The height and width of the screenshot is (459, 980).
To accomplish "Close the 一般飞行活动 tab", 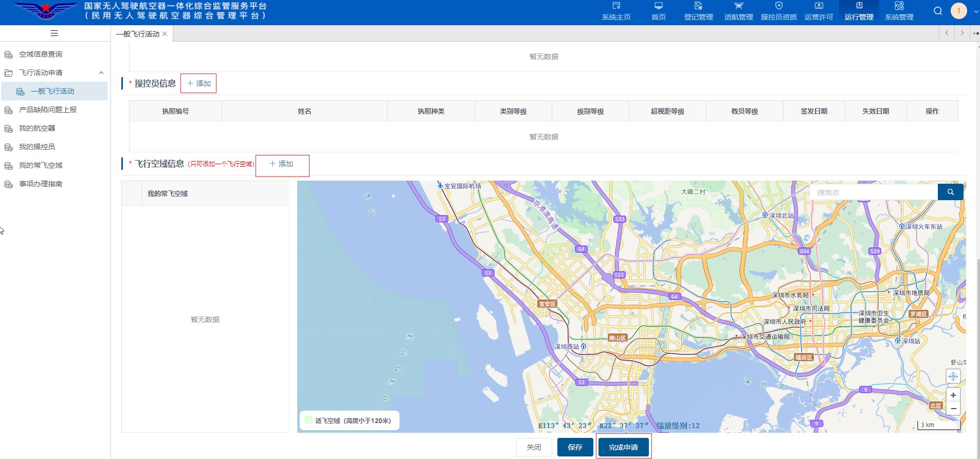I will (165, 34).
